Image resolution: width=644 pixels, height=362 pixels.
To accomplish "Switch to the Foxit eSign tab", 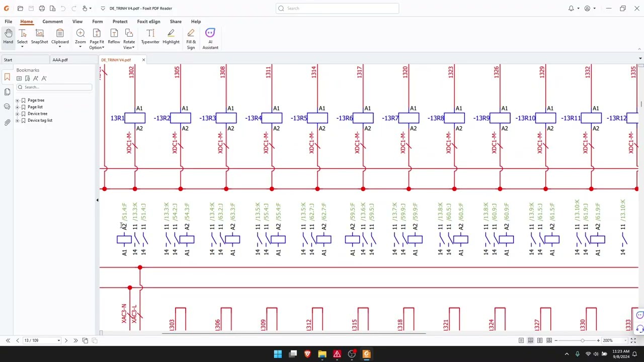I will [x=148, y=22].
